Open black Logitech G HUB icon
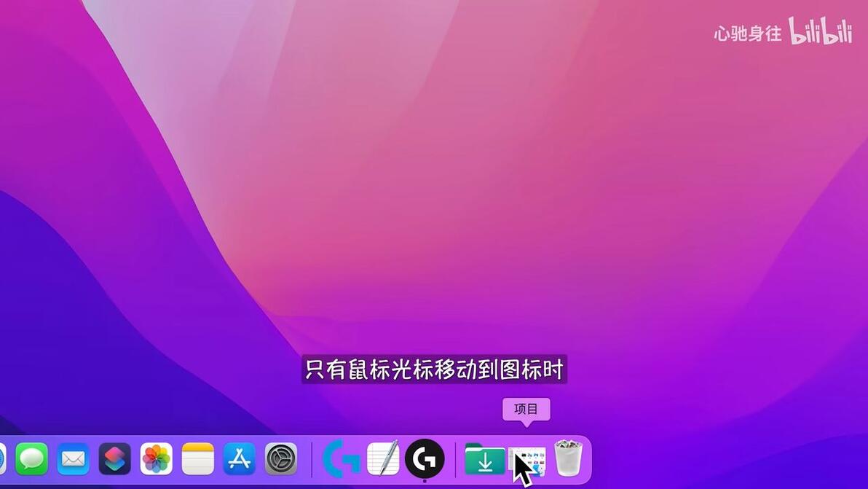 (425, 458)
